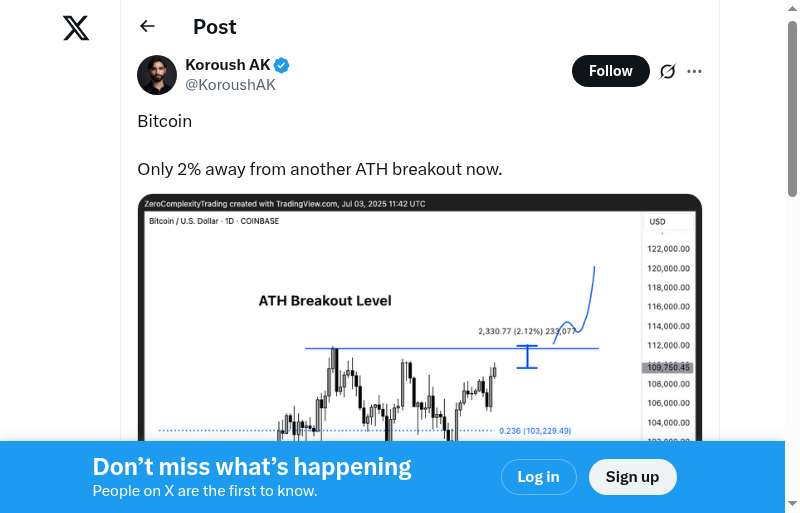Follow Koroush AK
800x513 pixels.
point(610,71)
